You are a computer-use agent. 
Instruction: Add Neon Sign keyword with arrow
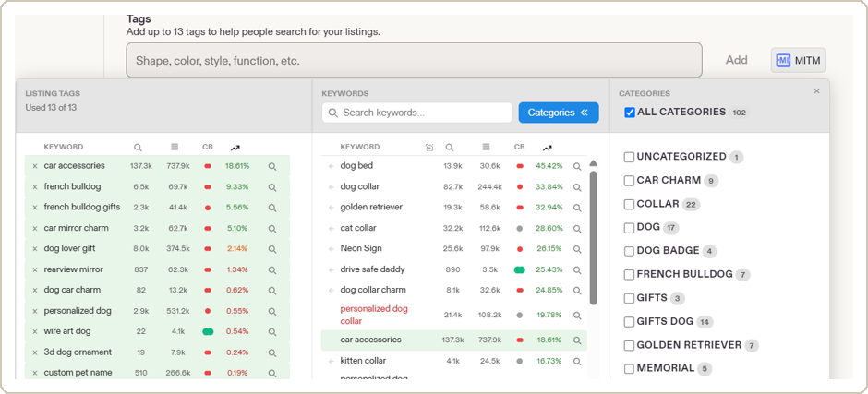(x=331, y=249)
